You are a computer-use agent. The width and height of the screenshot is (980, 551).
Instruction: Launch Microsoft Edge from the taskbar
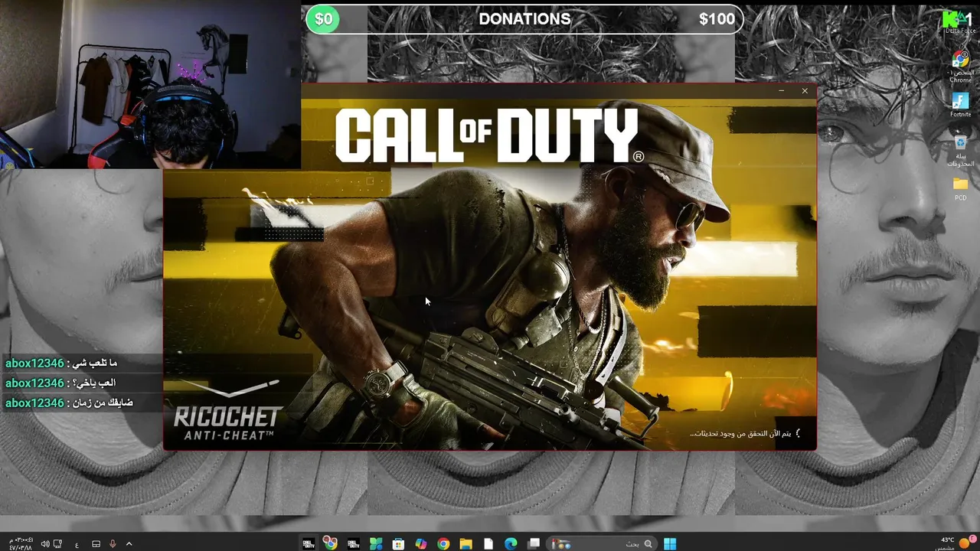pos(511,544)
